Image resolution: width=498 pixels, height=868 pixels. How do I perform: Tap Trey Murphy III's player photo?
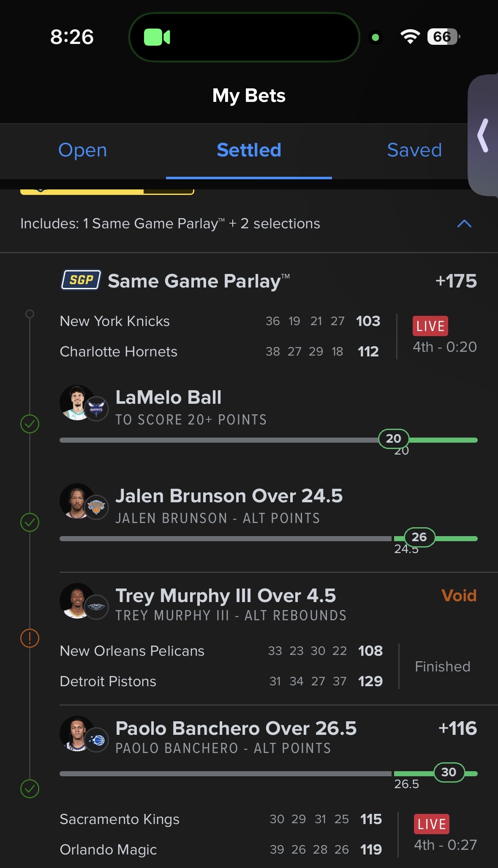tap(76, 600)
